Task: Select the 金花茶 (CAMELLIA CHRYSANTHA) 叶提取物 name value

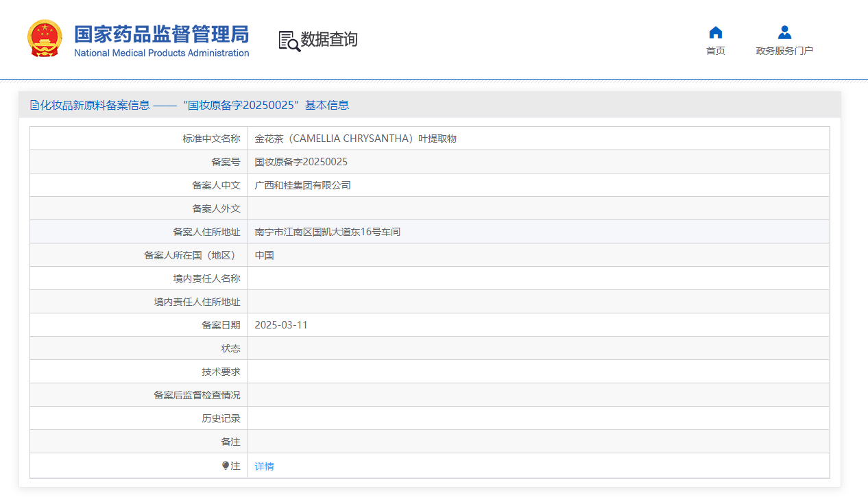Action: tap(355, 139)
